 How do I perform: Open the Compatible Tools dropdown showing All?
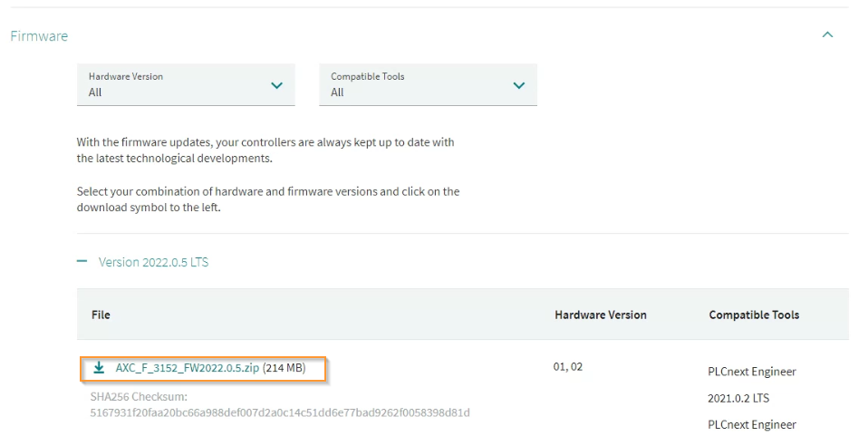coord(428,85)
